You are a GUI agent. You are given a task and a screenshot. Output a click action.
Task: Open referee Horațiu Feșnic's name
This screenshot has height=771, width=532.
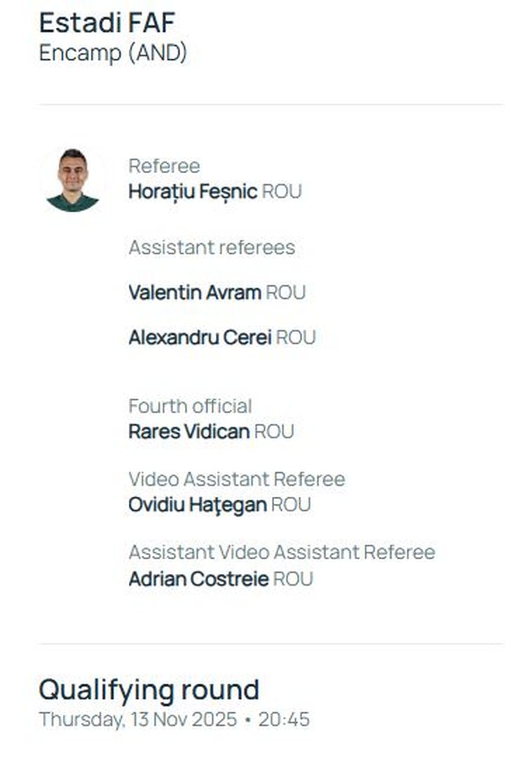[x=193, y=192]
